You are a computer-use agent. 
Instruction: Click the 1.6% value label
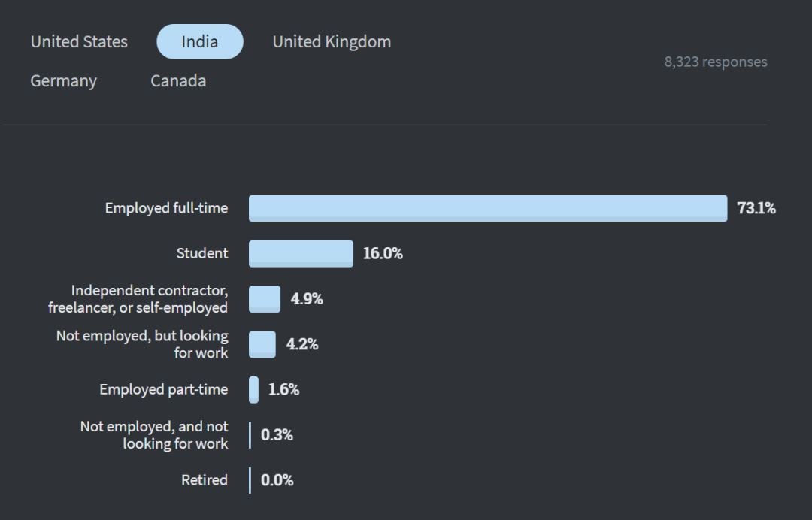click(x=283, y=389)
